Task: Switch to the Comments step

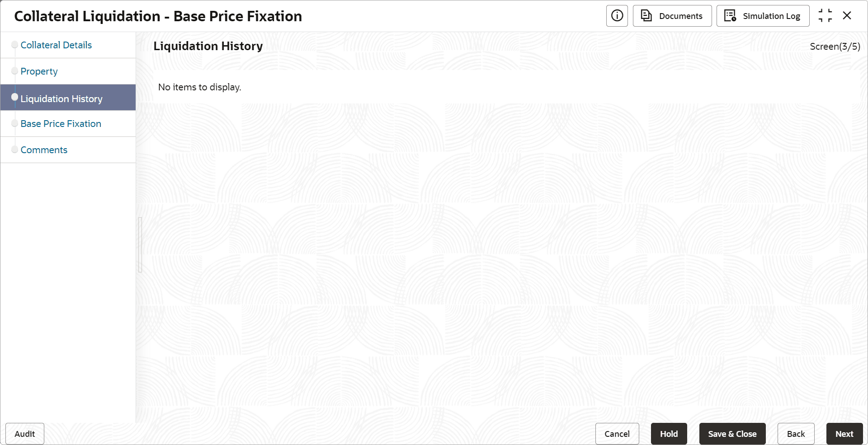Action: (x=44, y=150)
